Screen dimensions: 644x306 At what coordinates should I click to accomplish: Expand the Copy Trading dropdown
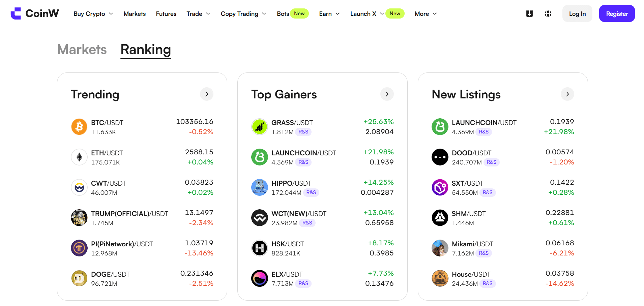click(x=243, y=14)
